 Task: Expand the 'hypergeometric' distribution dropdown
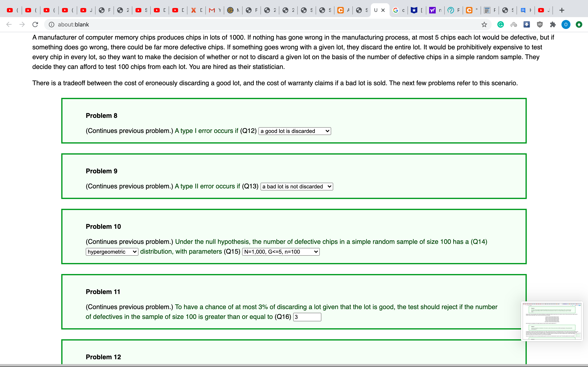click(111, 252)
